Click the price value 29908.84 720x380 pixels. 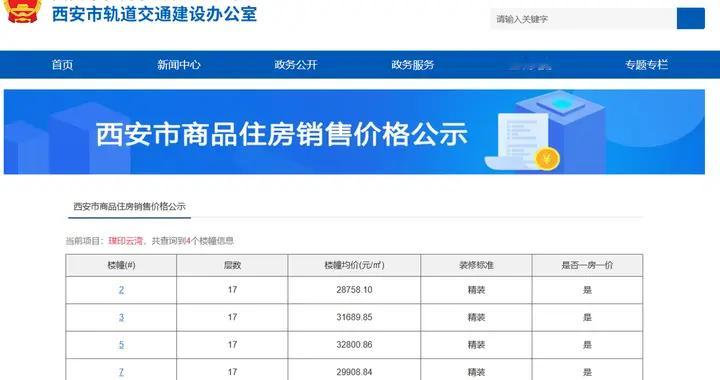(354, 372)
